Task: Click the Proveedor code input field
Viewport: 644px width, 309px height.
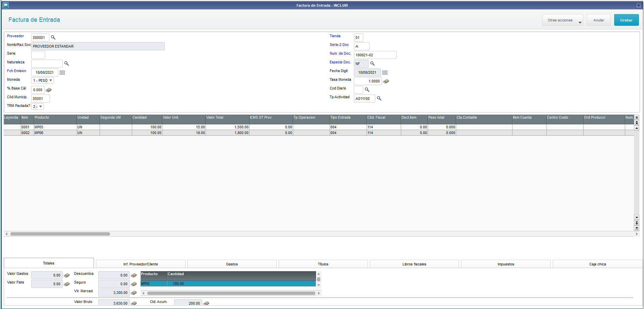Action: click(x=40, y=38)
